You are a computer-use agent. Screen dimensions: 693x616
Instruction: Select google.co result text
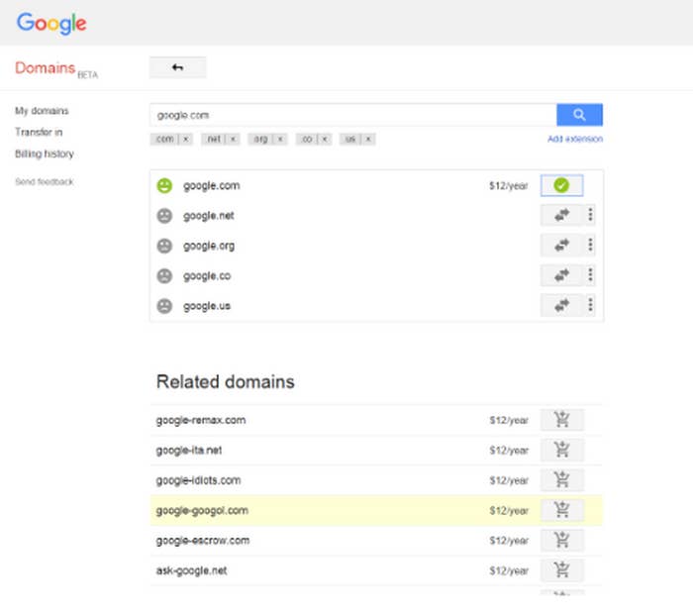[207, 276]
